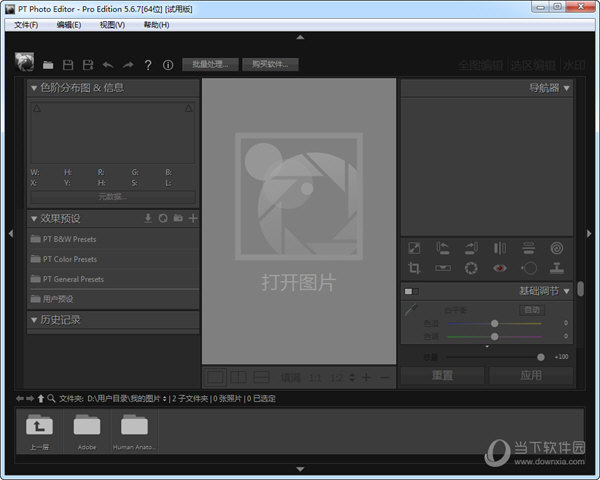The width and height of the screenshot is (600, 480).
Task: Click the new preset folder icon
Action: [x=178, y=218]
